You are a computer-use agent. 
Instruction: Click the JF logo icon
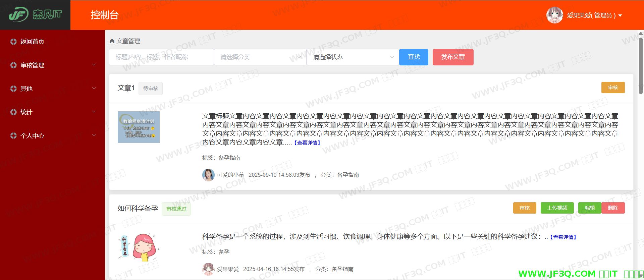(x=18, y=15)
